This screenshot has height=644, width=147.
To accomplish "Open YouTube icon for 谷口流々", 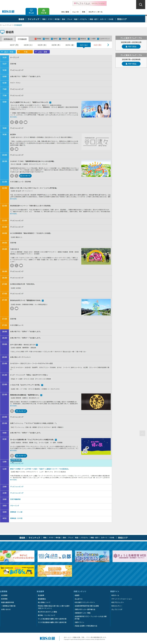I will pos(17,149).
